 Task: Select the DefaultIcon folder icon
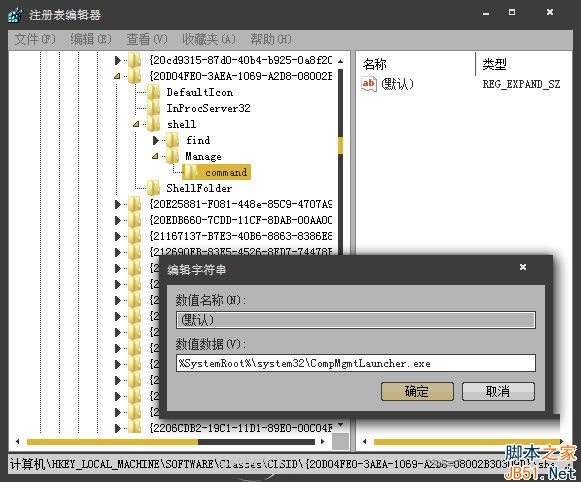[153, 92]
